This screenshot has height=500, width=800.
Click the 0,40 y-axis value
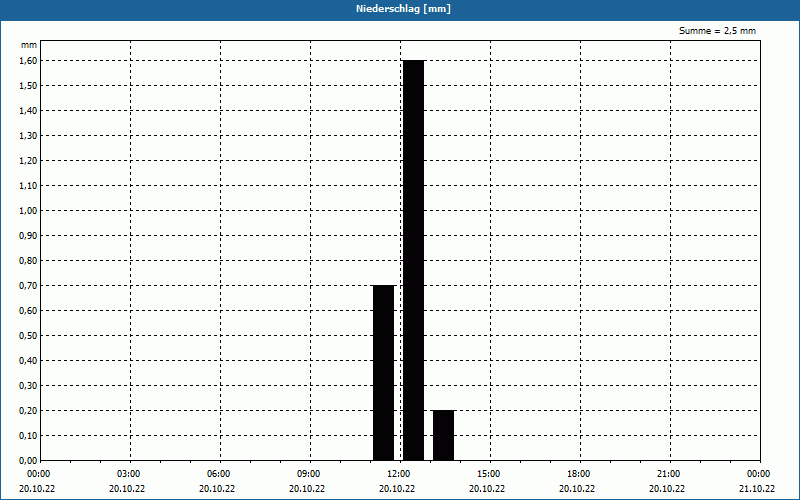28,360
